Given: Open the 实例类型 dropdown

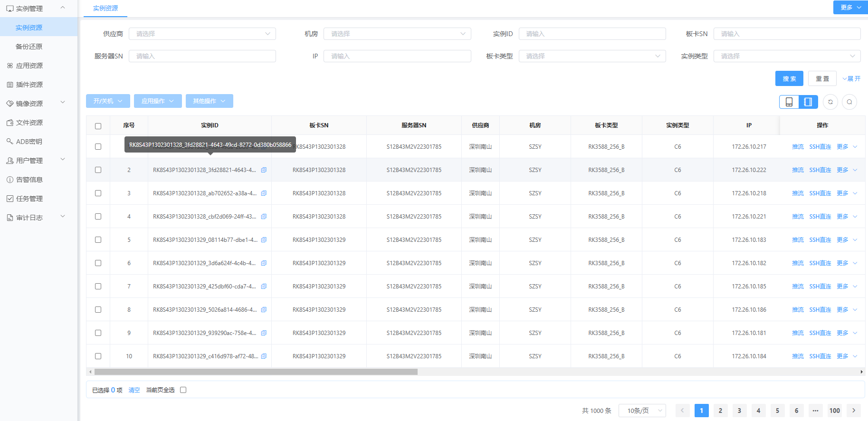Looking at the screenshot, I should (x=787, y=56).
